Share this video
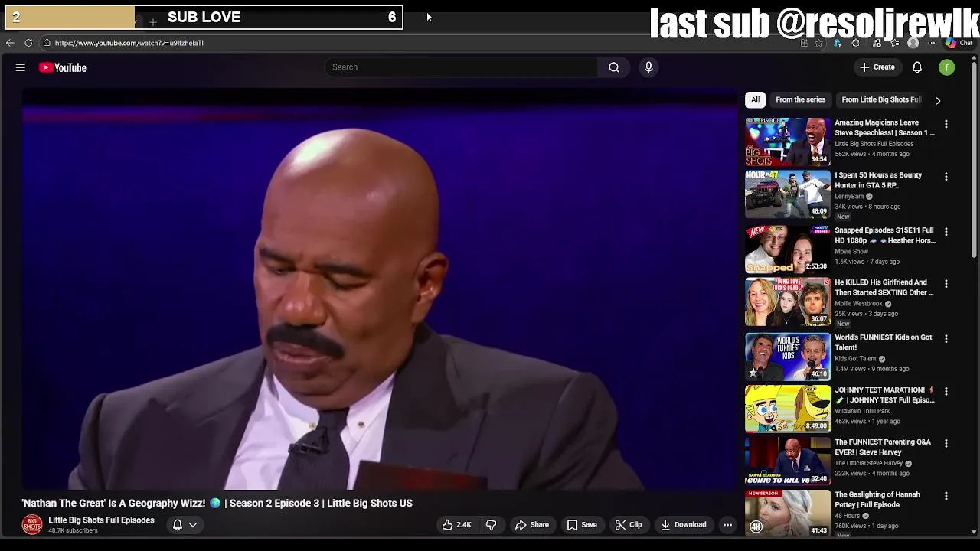The width and height of the screenshot is (980, 551). click(x=532, y=524)
